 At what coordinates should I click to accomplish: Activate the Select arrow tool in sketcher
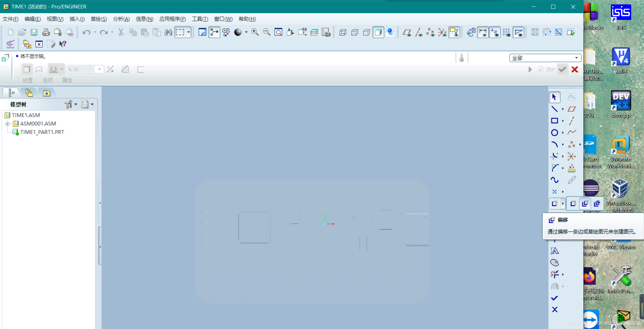tap(554, 97)
